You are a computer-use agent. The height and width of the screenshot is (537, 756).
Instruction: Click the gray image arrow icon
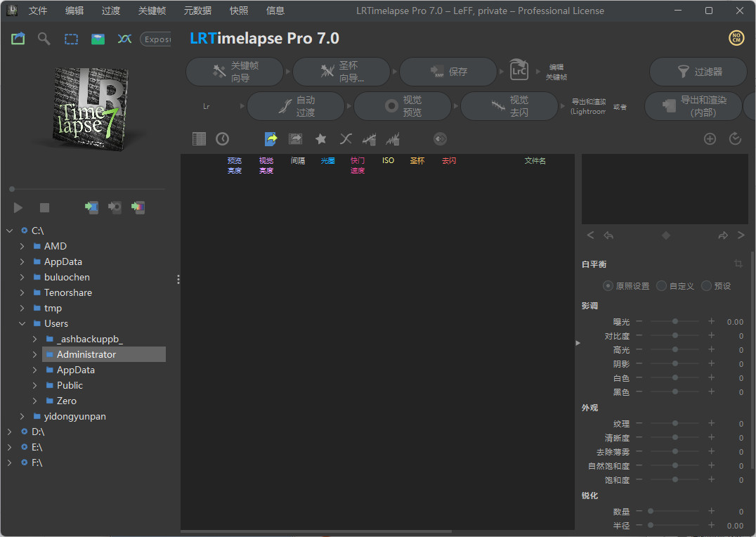[295, 139]
